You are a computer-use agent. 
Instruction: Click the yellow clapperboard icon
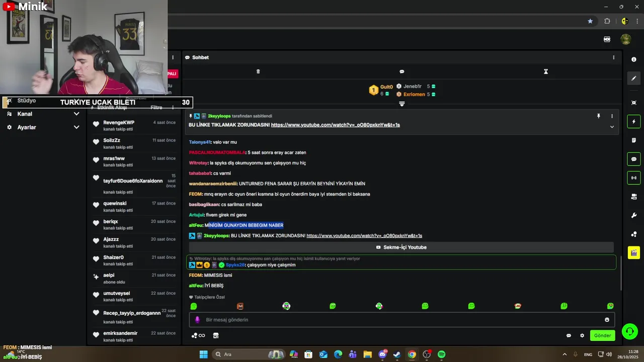[x=633, y=252]
